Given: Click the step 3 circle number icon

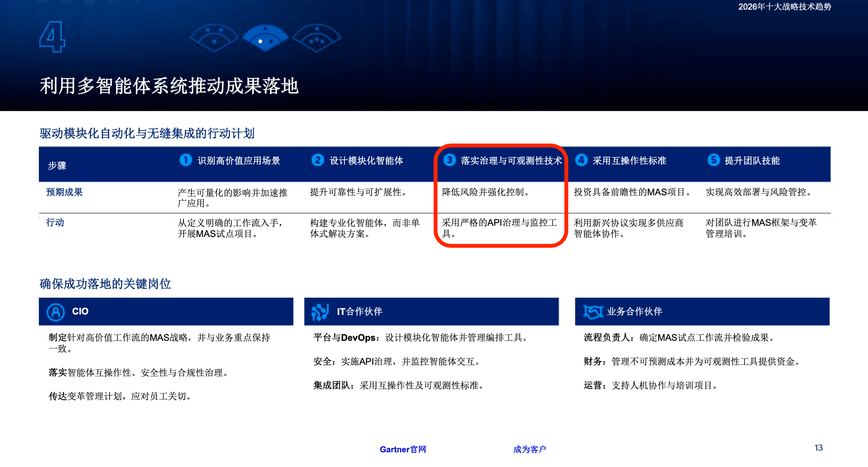Looking at the screenshot, I should point(449,160).
